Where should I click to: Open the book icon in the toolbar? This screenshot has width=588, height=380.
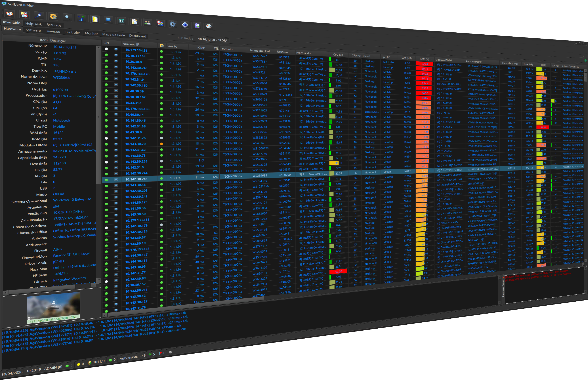pos(9,14)
